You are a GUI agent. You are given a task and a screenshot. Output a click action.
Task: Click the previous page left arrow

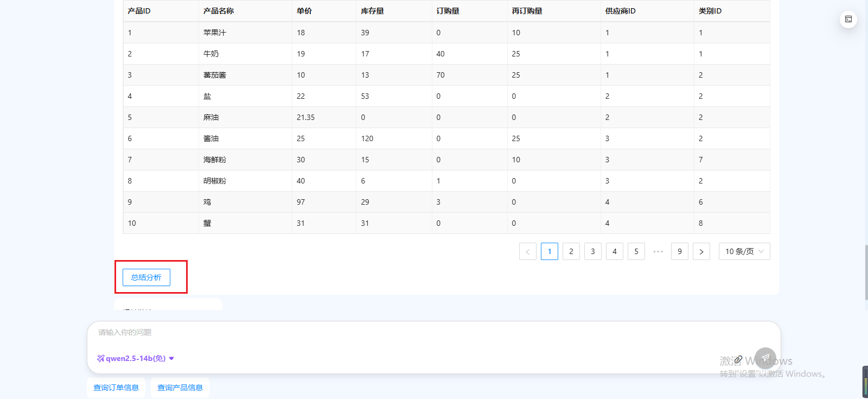click(x=528, y=251)
